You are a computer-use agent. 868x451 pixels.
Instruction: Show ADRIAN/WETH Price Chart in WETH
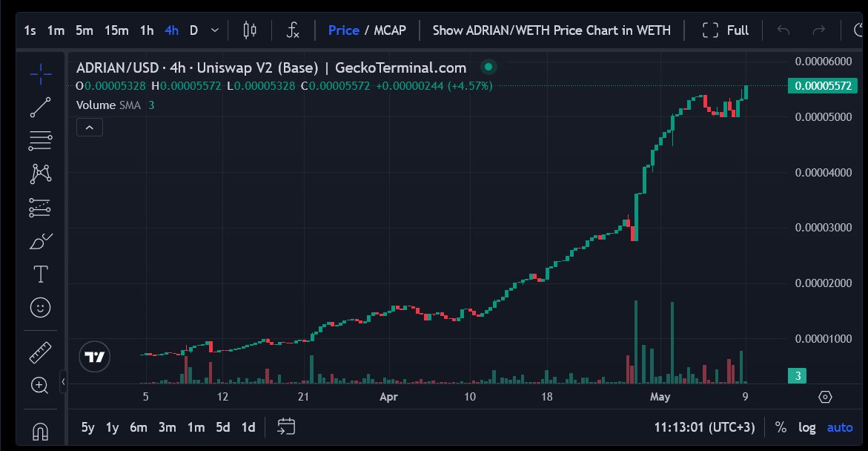pos(551,30)
